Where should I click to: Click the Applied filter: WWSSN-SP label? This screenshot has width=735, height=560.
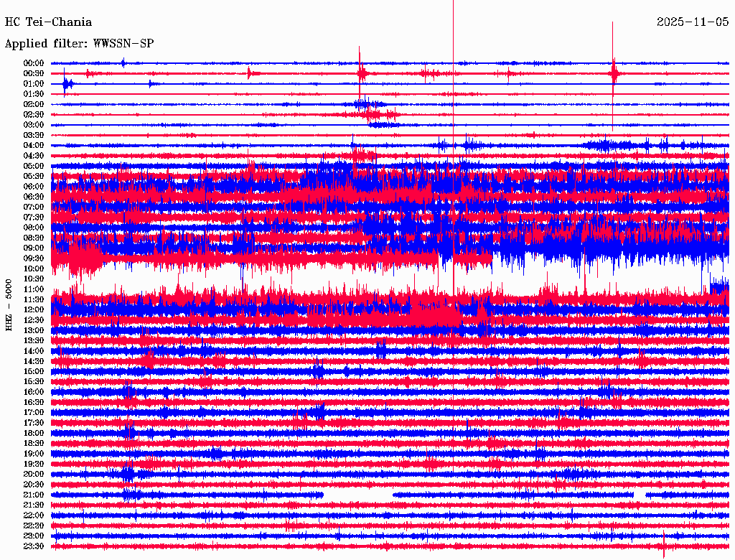[x=79, y=44]
